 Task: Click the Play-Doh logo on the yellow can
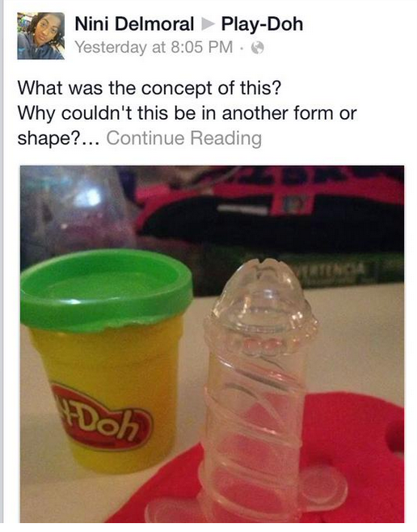[x=102, y=417]
